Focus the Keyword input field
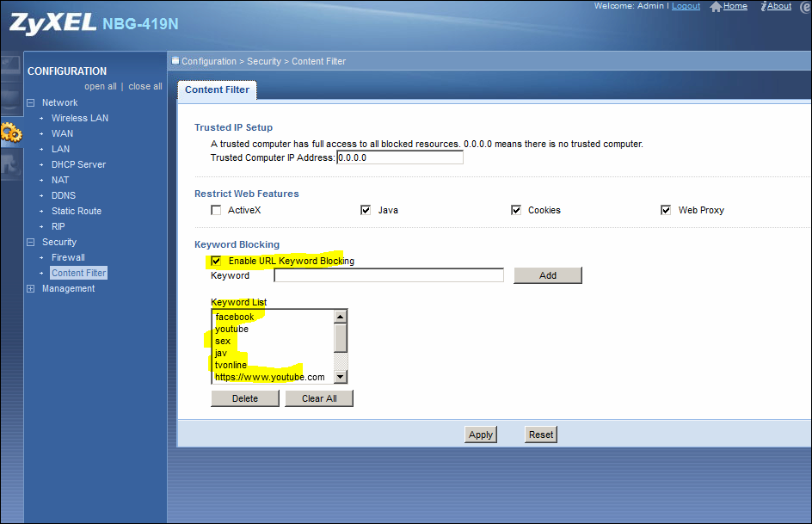 pyautogui.click(x=389, y=275)
